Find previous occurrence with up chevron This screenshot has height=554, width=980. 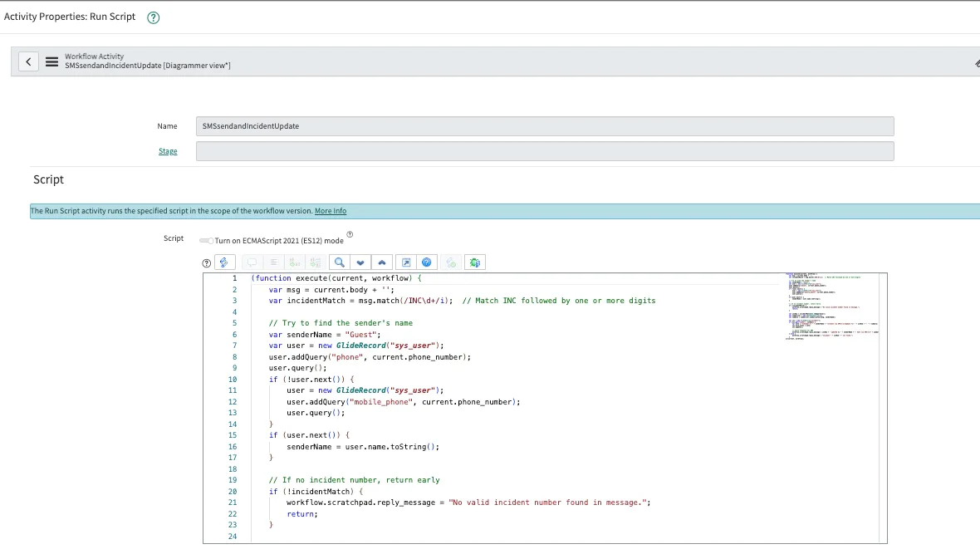(x=382, y=262)
